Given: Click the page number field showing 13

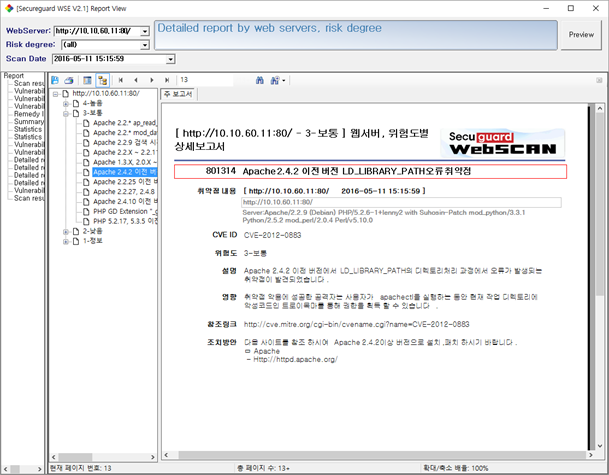Looking at the screenshot, I should pyautogui.click(x=205, y=80).
